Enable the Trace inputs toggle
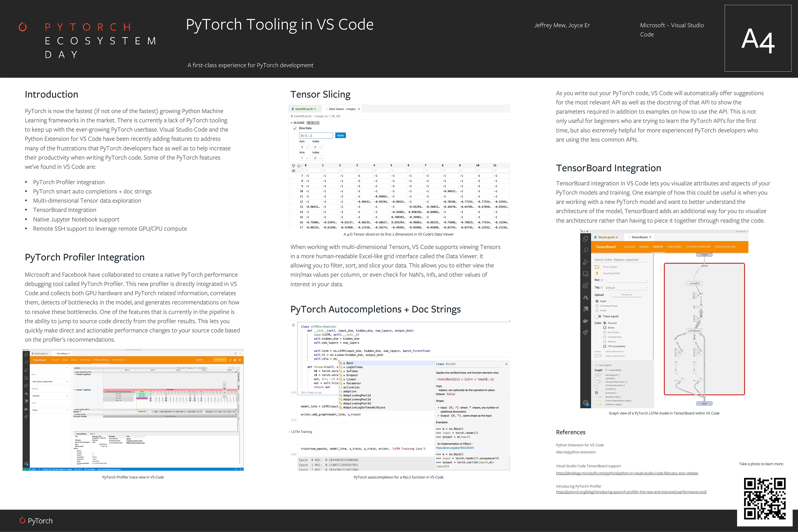Screen dimensions: 798x532 [x=598, y=316]
